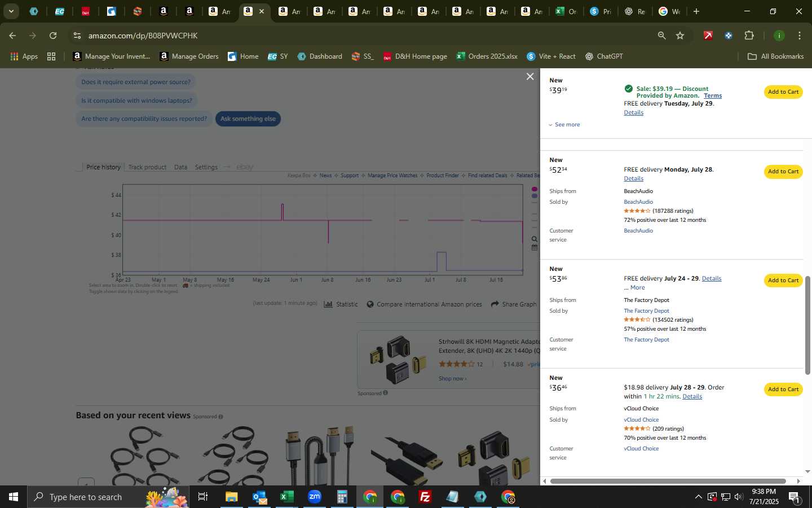
Task: Open the D&H Home page bookmark
Action: pyautogui.click(x=415, y=56)
